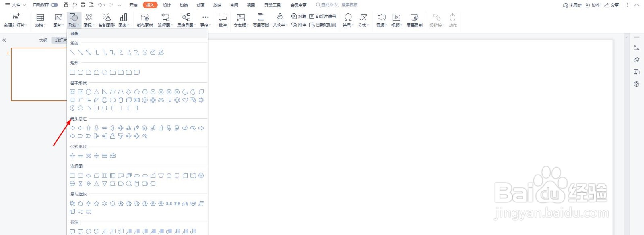
Task: Insert 日期和时间 date and time
Action: (x=323, y=25)
